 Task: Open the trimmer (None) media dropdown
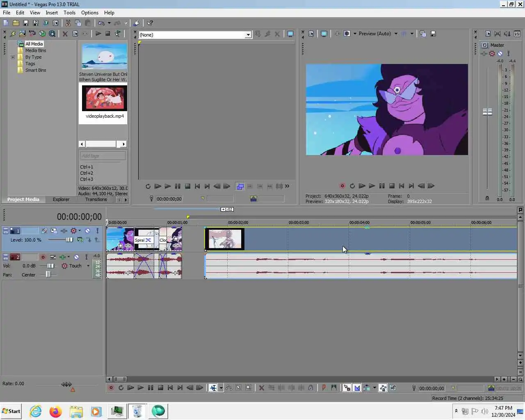point(248,35)
